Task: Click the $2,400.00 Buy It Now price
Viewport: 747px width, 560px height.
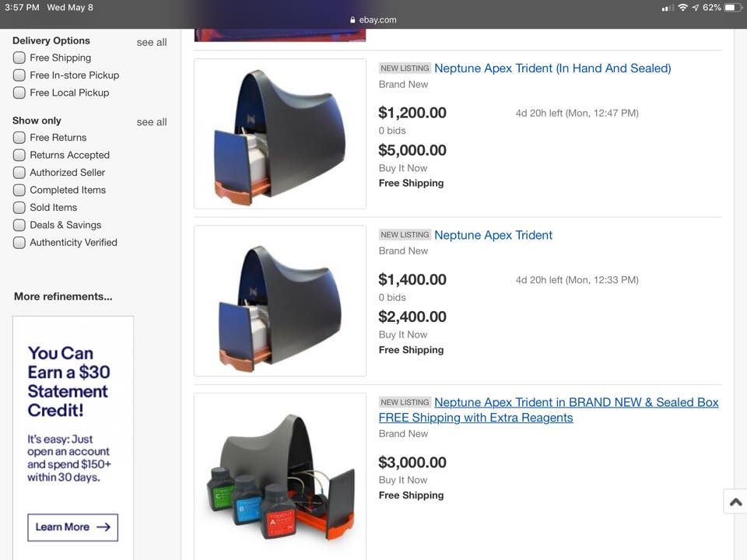Action: click(x=412, y=317)
